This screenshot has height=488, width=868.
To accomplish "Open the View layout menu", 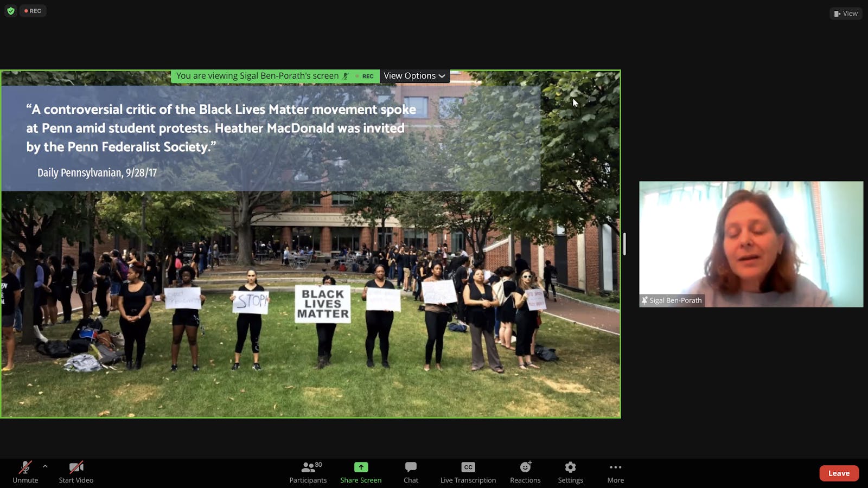I will (x=846, y=14).
